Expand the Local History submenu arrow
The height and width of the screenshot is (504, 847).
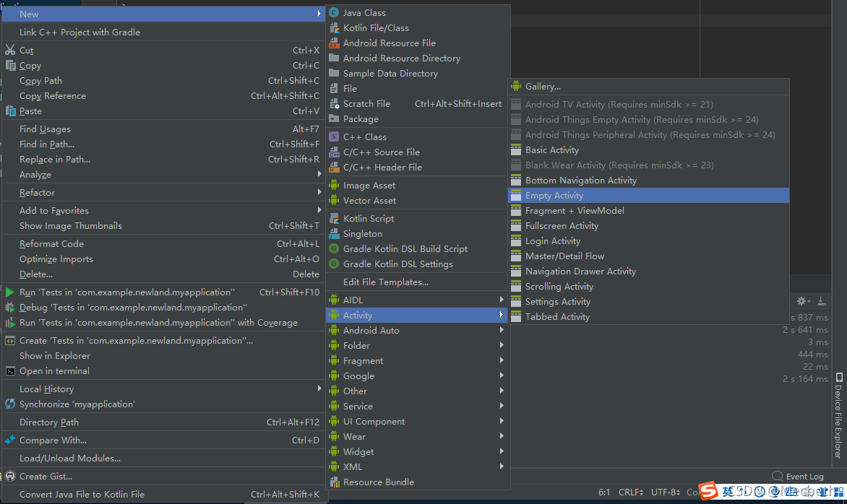[x=319, y=388]
